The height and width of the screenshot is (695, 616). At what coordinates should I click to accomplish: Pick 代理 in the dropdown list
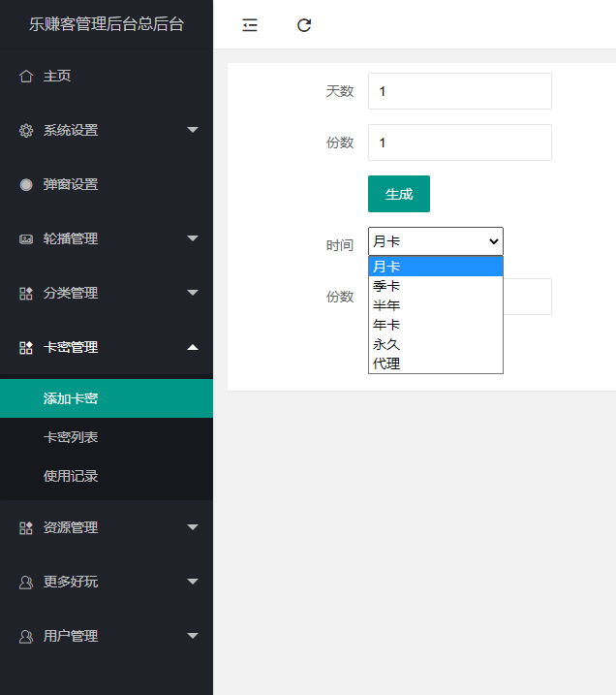(x=436, y=363)
